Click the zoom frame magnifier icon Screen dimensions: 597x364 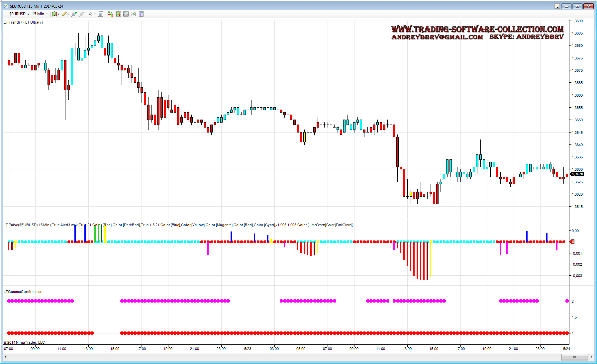coord(101,14)
